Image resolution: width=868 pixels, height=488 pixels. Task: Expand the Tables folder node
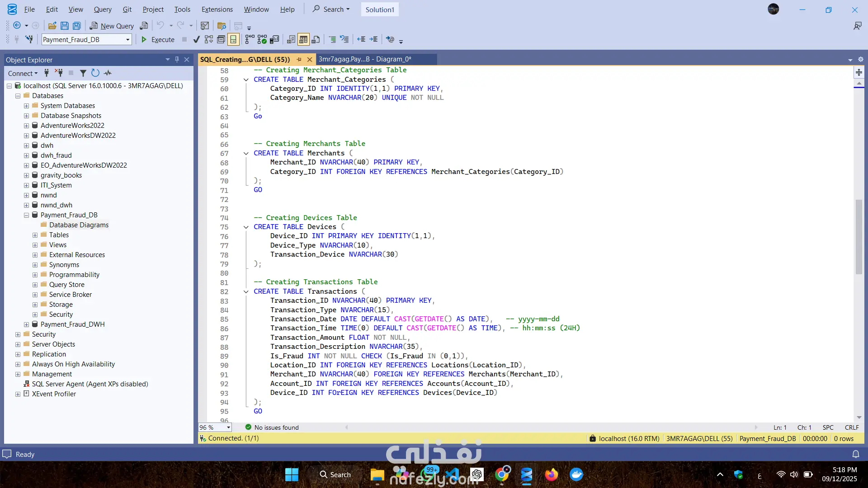[x=35, y=235]
